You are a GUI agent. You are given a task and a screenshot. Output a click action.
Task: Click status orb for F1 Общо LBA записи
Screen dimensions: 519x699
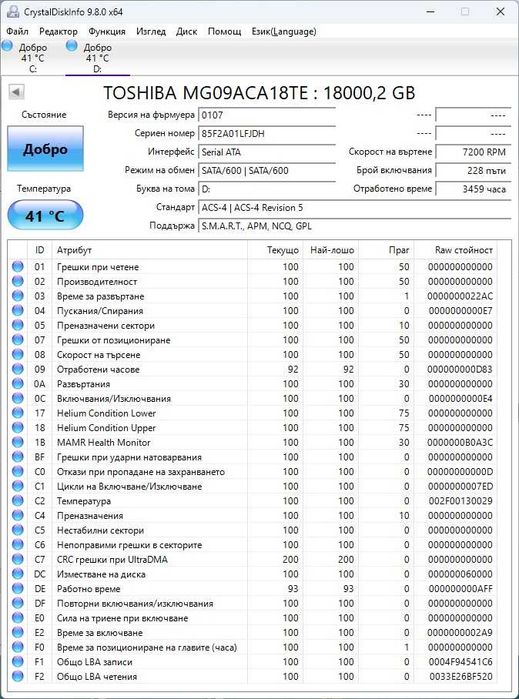tap(17, 662)
